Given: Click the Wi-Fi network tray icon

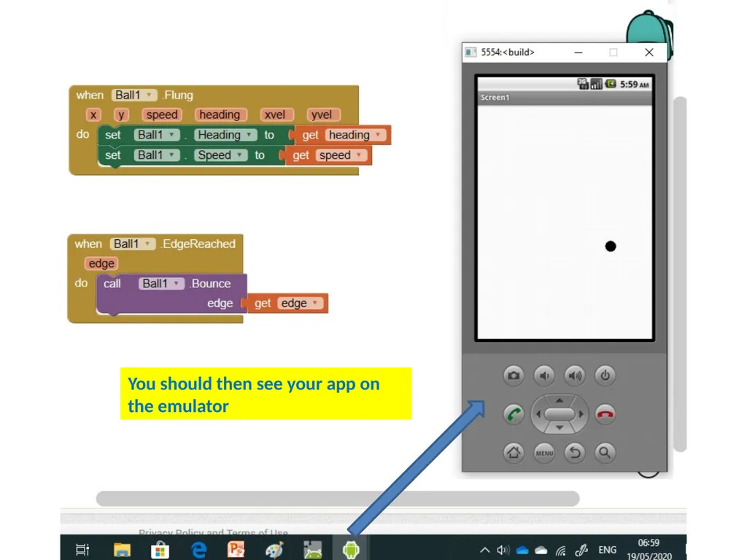Looking at the screenshot, I should point(561,551).
